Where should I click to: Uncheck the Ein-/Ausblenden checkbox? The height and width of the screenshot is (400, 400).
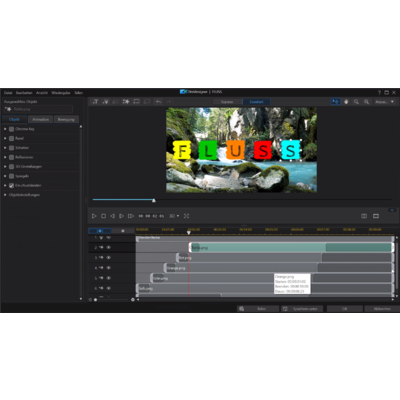point(11,185)
